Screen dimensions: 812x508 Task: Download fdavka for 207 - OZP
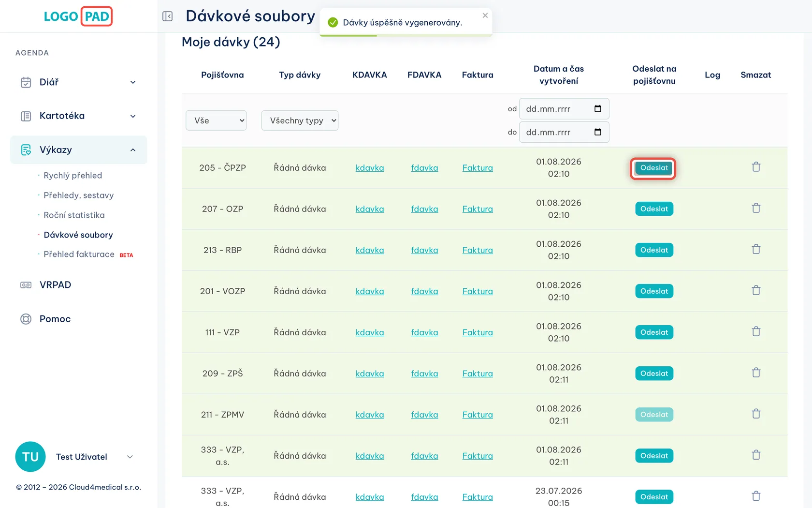[424, 209]
